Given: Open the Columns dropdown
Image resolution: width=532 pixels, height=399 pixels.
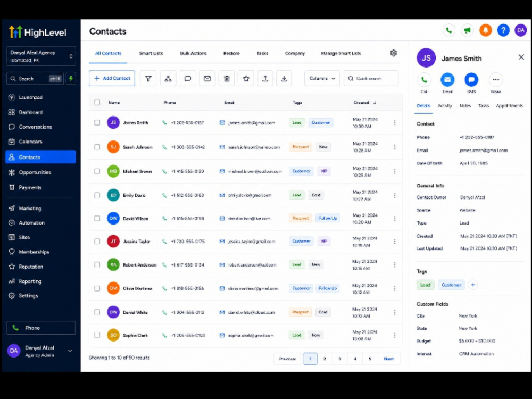Looking at the screenshot, I should click(322, 78).
